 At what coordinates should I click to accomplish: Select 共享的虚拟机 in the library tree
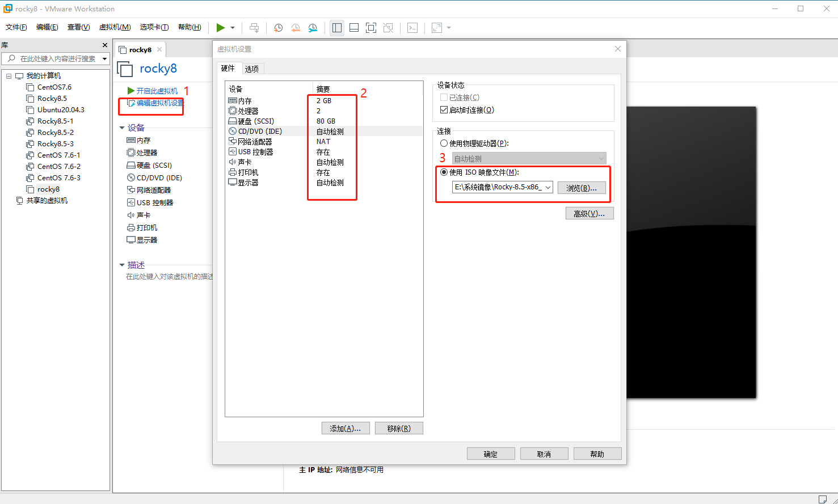(x=47, y=201)
